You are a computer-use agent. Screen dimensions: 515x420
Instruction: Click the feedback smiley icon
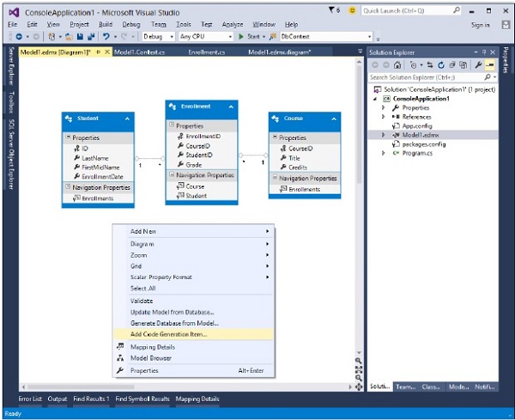(352, 10)
